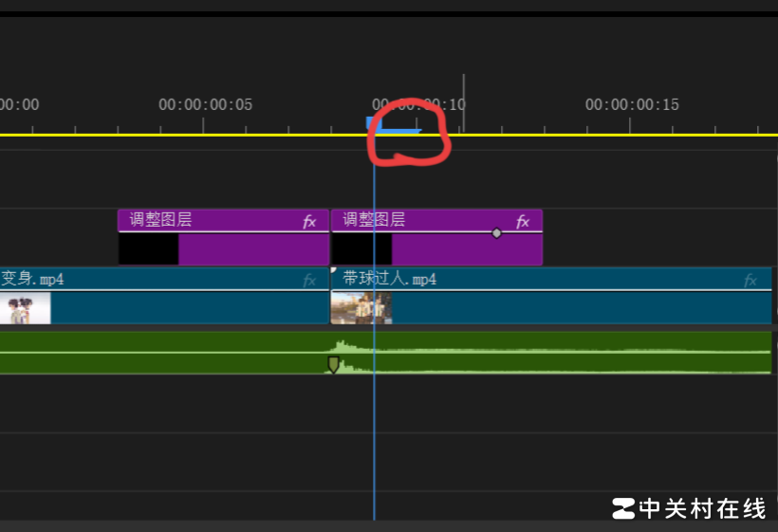Select the 带球过人.mp4 clip thumbnail

pos(361,308)
